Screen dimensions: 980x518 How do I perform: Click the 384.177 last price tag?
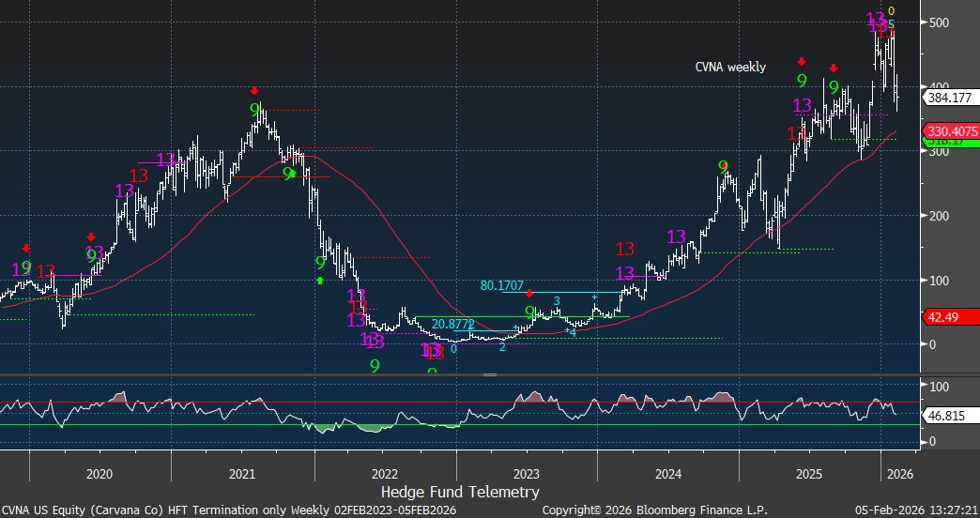tap(949, 97)
